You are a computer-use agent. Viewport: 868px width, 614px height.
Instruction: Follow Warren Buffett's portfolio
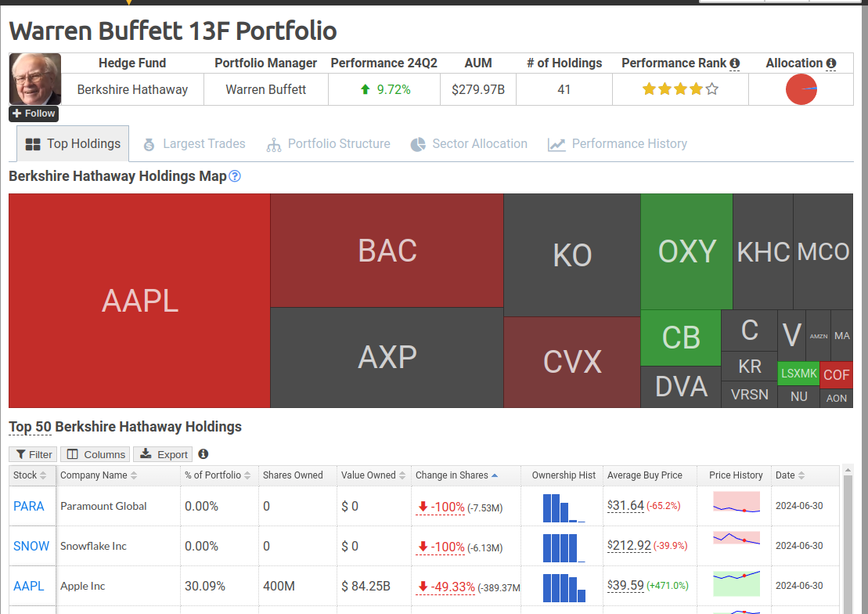pyautogui.click(x=34, y=114)
